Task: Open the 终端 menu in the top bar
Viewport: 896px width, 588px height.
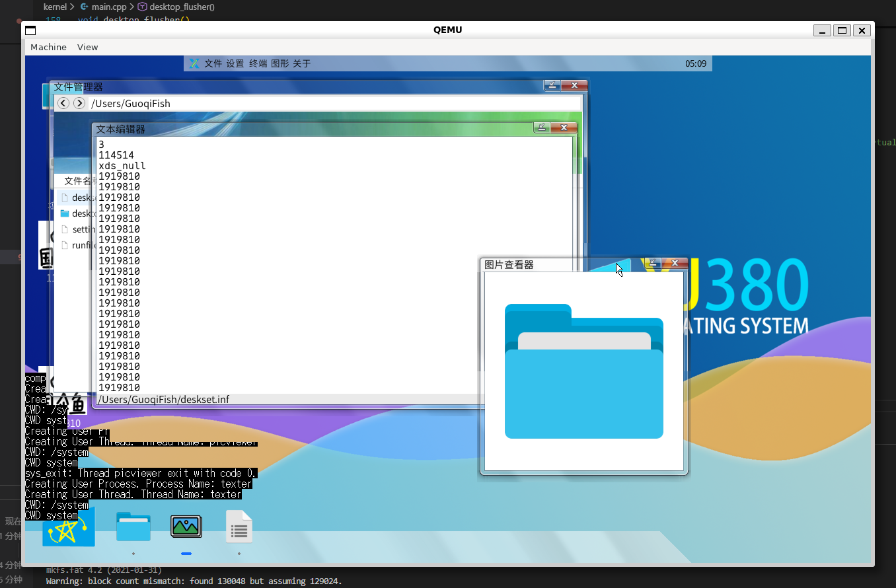Action: (258, 63)
